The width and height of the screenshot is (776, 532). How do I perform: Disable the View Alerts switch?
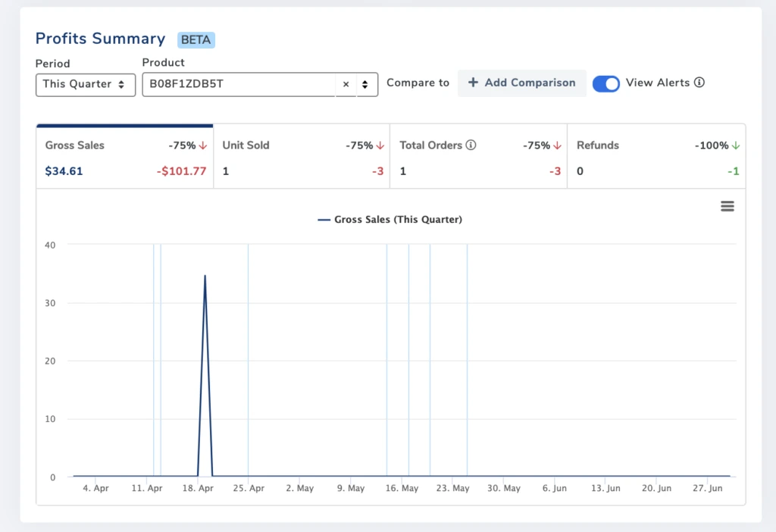(605, 83)
